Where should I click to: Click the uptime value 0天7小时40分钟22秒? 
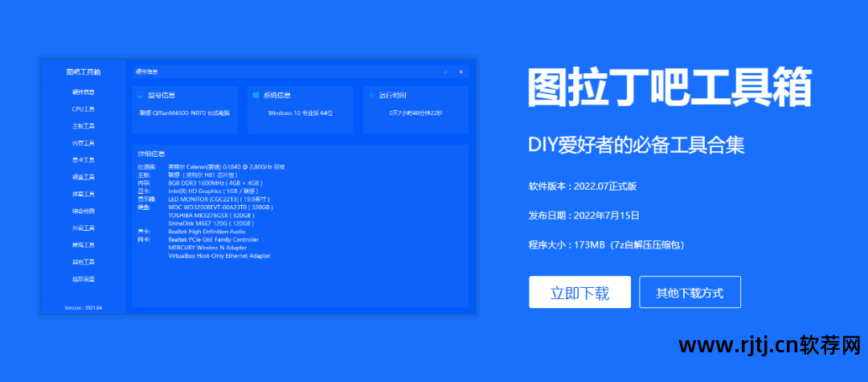[416, 113]
